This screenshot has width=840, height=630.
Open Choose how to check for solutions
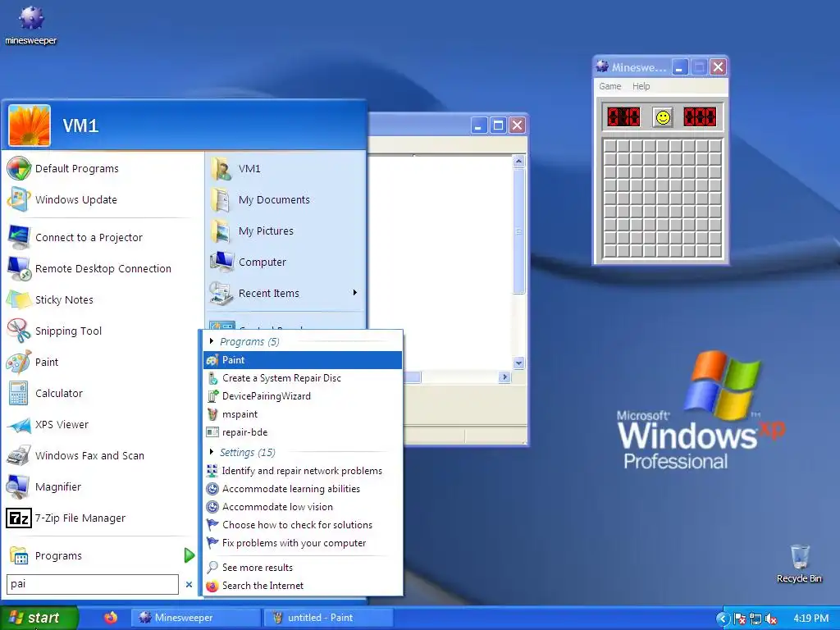303,525
